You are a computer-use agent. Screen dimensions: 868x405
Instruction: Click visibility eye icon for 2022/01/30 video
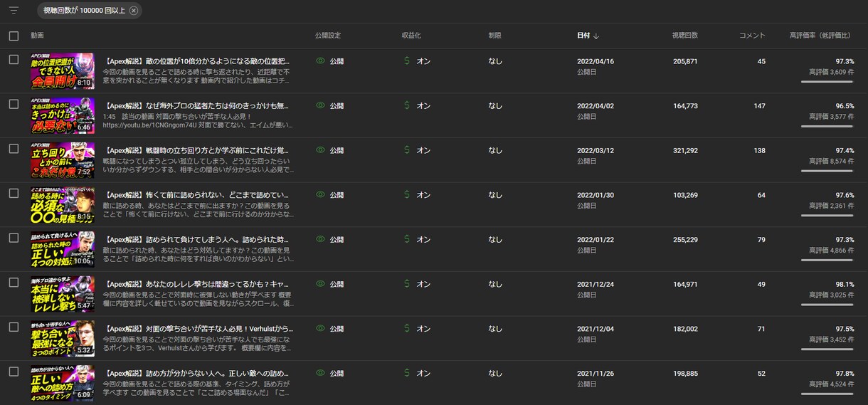[x=320, y=194]
